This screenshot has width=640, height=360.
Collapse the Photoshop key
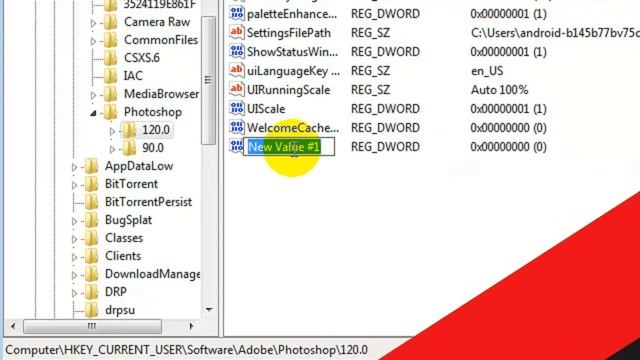[x=93, y=113]
